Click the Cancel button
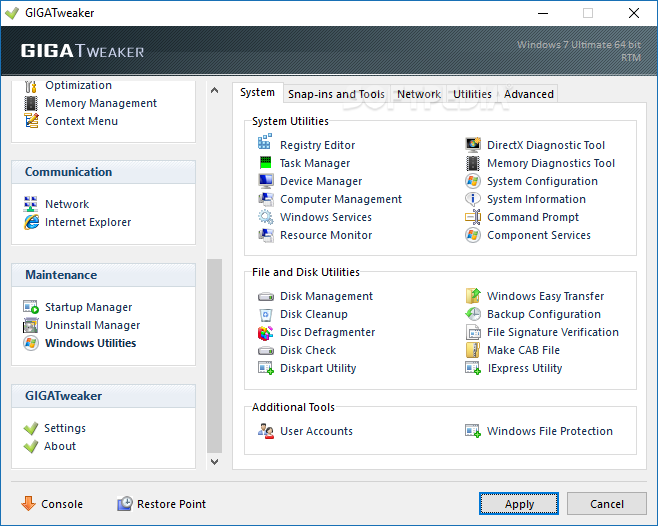Screen dimensions: 658x526 coord(606,503)
